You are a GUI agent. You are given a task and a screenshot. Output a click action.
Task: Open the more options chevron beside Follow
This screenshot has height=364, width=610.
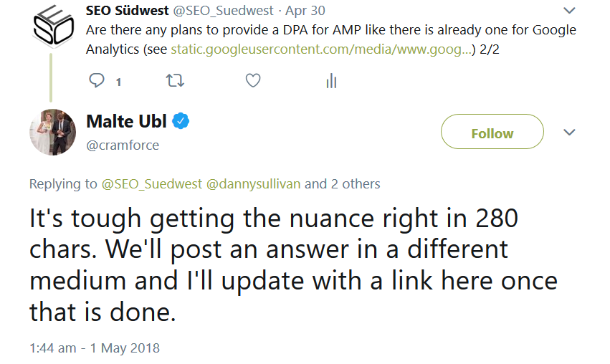point(570,133)
